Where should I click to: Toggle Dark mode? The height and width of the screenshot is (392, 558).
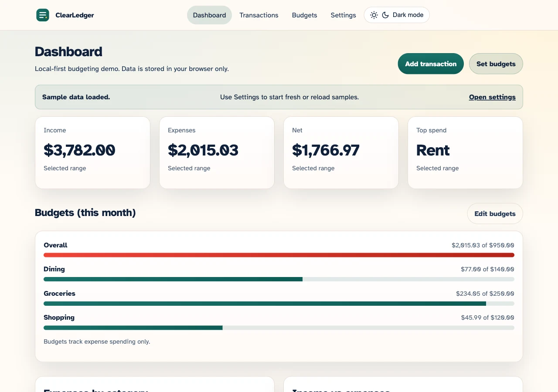click(x=397, y=15)
